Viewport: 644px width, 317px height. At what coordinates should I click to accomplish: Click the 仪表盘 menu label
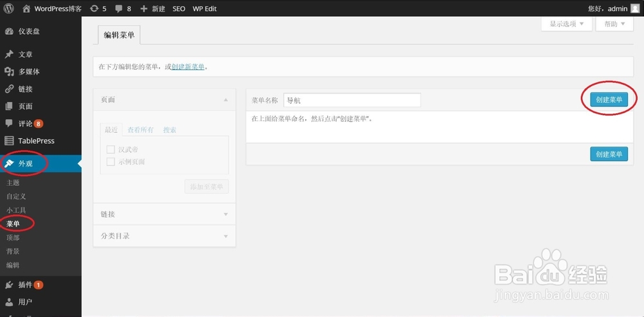point(29,32)
